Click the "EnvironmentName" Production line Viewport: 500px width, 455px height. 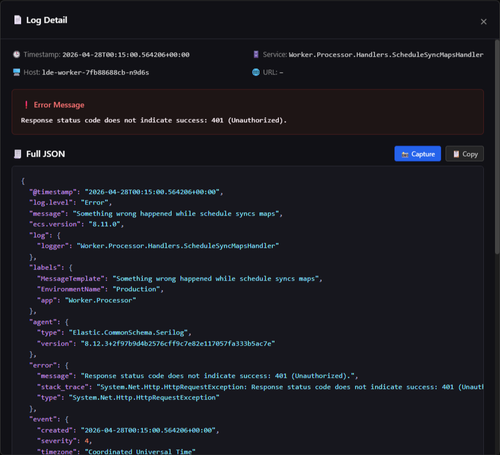(101, 289)
